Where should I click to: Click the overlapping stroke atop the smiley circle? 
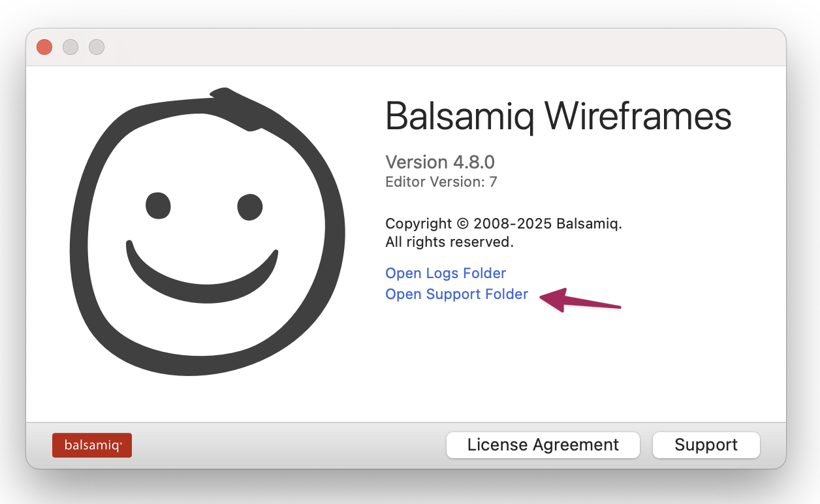pyautogui.click(x=234, y=104)
